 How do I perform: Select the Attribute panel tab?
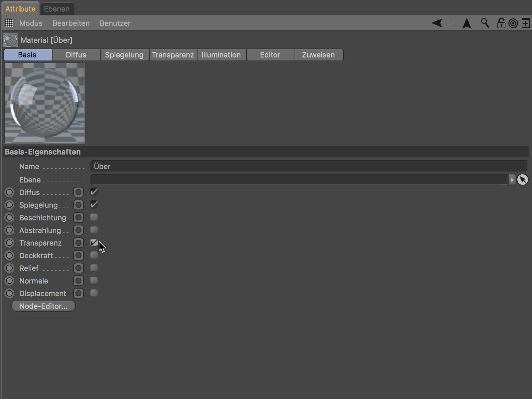pyautogui.click(x=20, y=9)
